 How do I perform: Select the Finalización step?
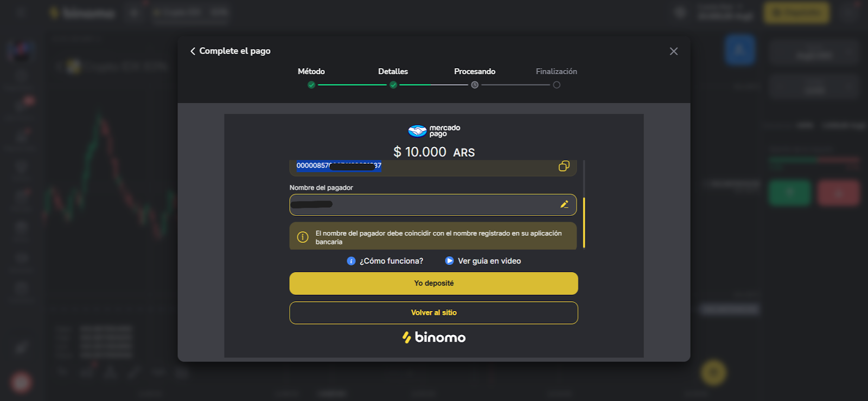(557, 72)
